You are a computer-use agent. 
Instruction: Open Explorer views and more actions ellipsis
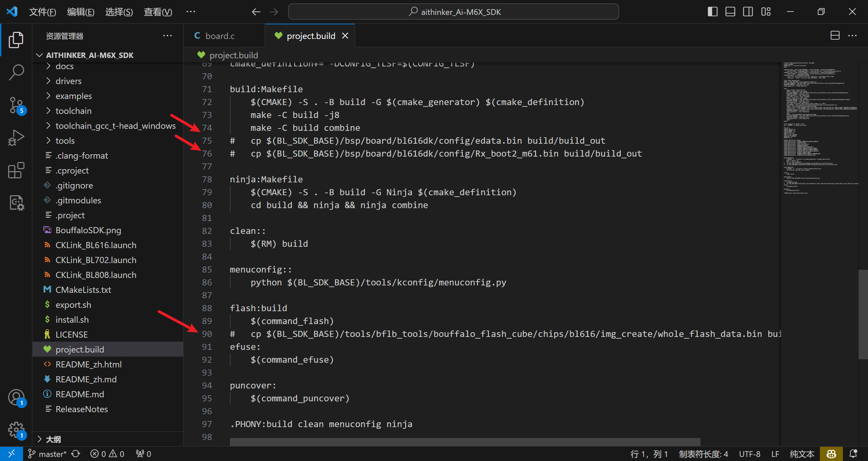(167, 36)
